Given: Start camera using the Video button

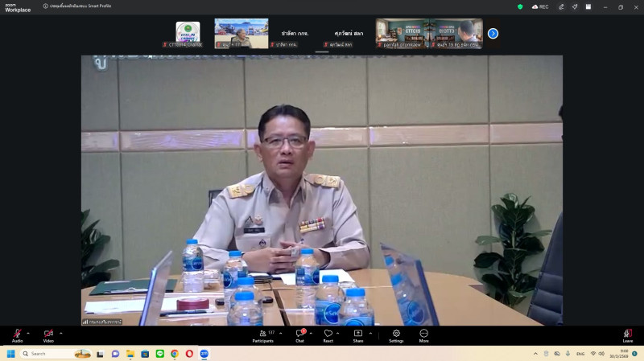Looking at the screenshot, I should click(48, 334).
